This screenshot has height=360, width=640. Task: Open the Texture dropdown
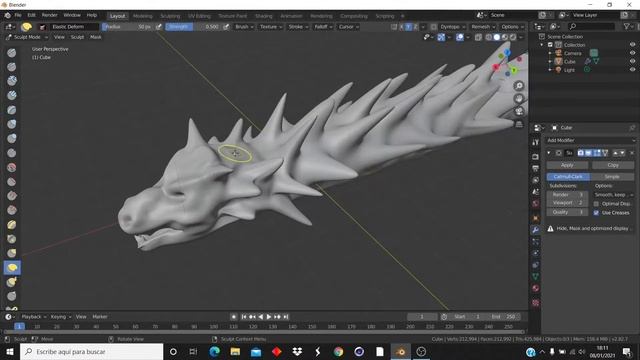[271, 27]
